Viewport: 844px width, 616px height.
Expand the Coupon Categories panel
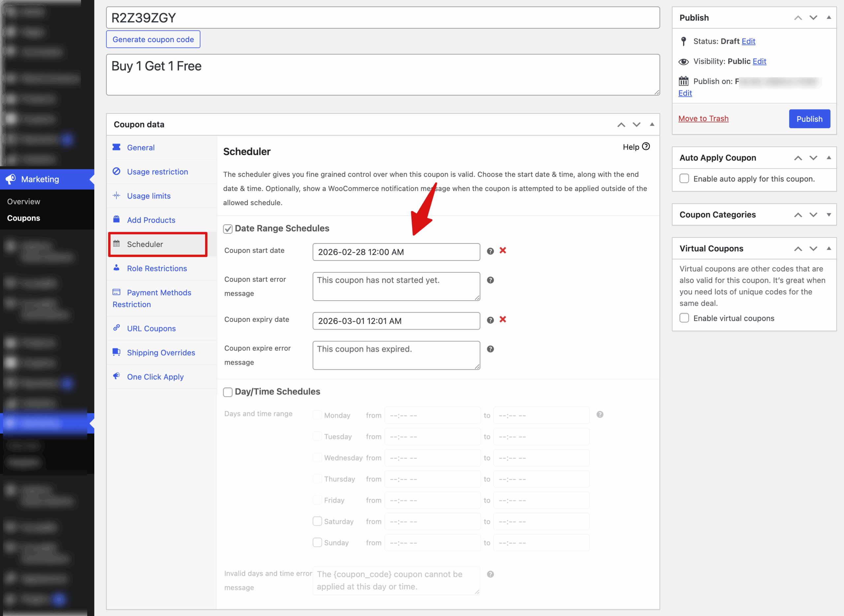point(829,215)
